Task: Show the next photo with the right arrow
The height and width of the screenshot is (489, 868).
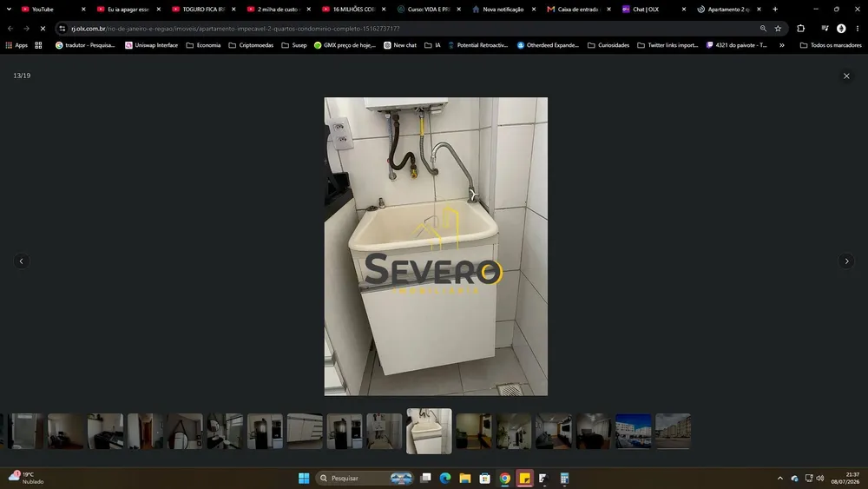Action: click(845, 261)
